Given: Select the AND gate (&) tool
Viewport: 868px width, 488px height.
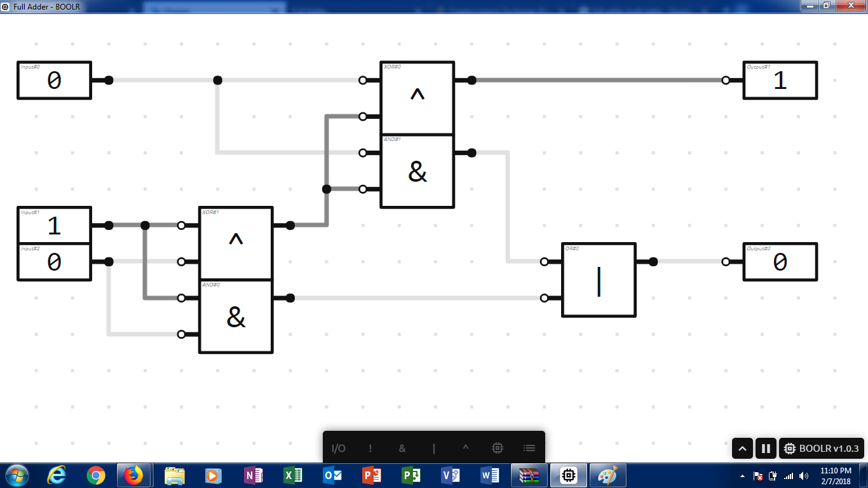Looking at the screenshot, I should click(x=402, y=448).
